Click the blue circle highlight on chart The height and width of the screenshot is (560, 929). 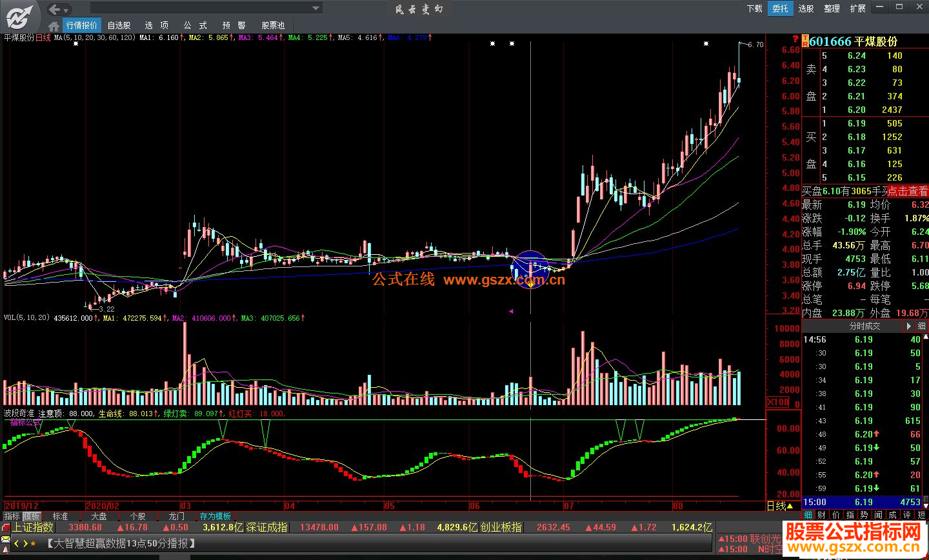tap(531, 269)
